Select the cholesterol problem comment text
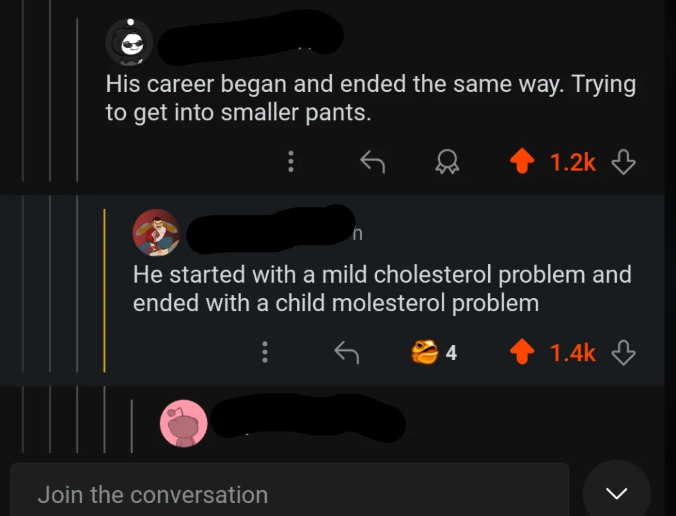676x516 pixels. pos(382,288)
